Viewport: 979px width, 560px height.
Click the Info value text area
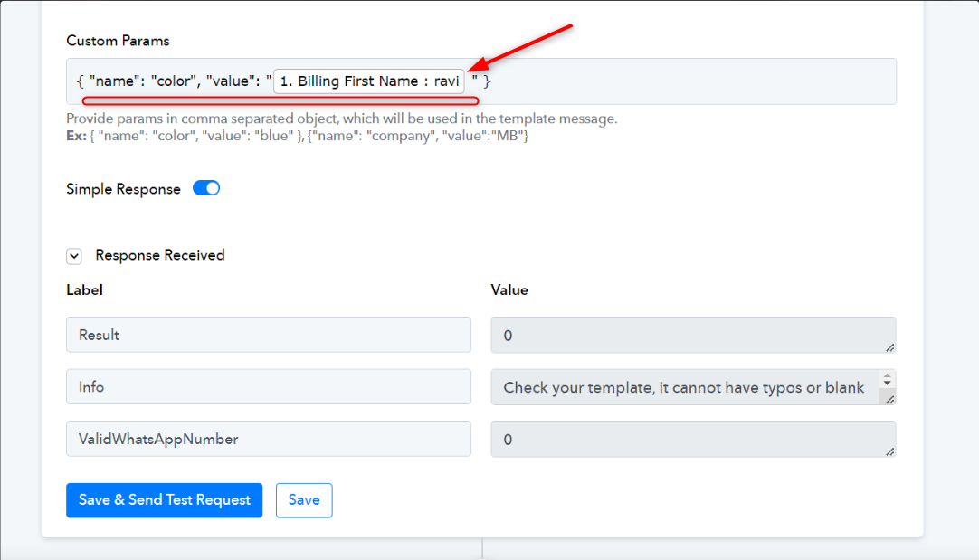685,387
